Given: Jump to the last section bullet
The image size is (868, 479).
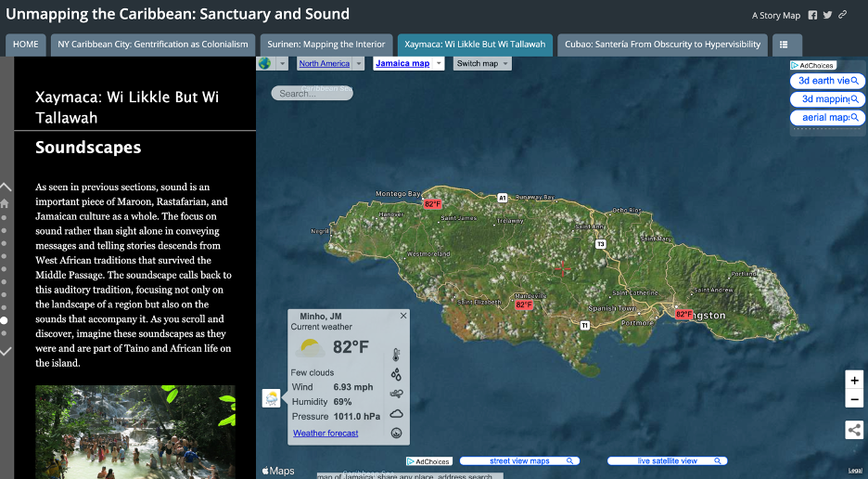Looking at the screenshot, I should (x=4, y=334).
